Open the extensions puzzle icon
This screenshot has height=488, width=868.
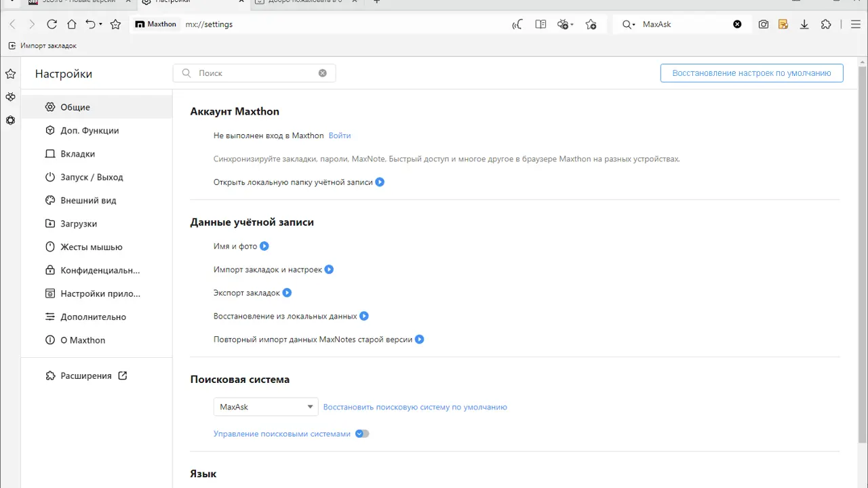(825, 24)
